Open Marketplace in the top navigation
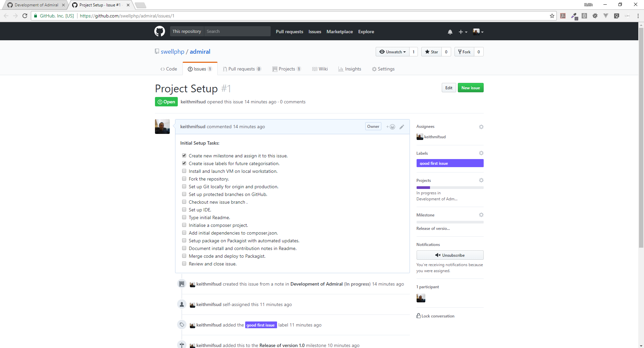The height and width of the screenshot is (348, 644). 339,32
